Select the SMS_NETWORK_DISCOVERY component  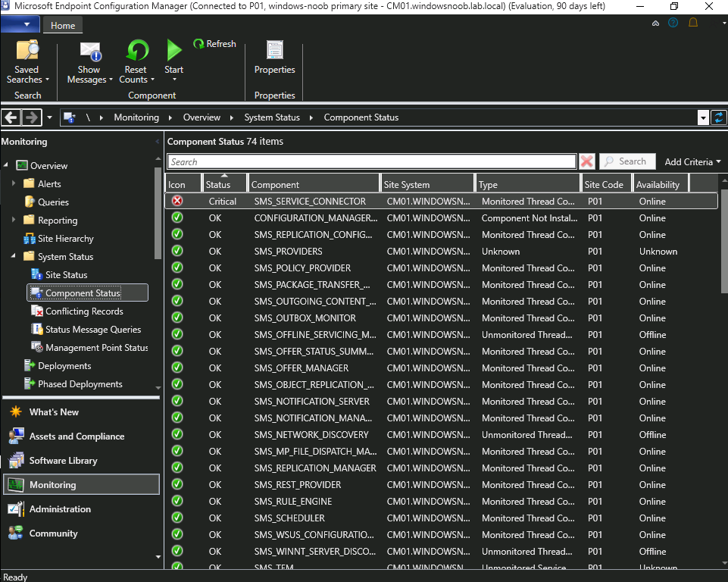pyautogui.click(x=441, y=435)
